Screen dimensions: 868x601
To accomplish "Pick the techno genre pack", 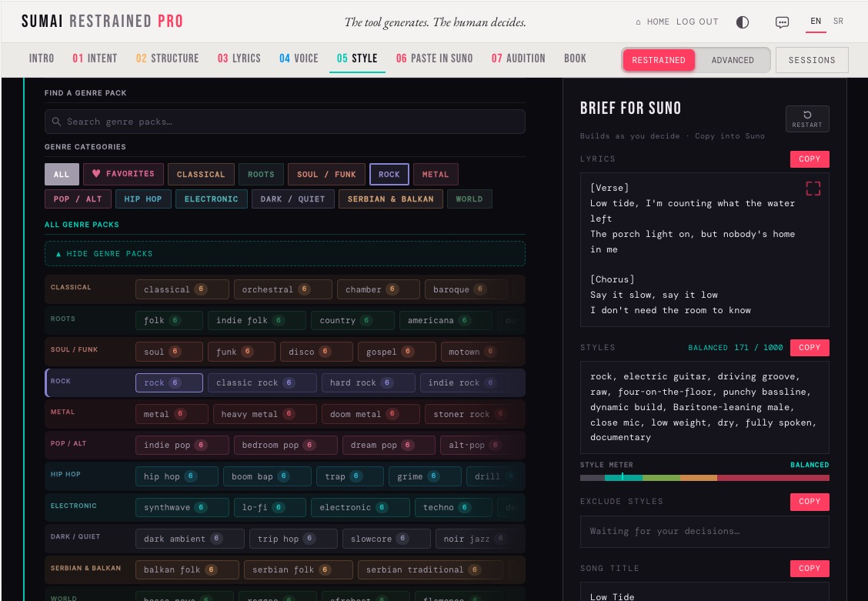I will pos(453,507).
